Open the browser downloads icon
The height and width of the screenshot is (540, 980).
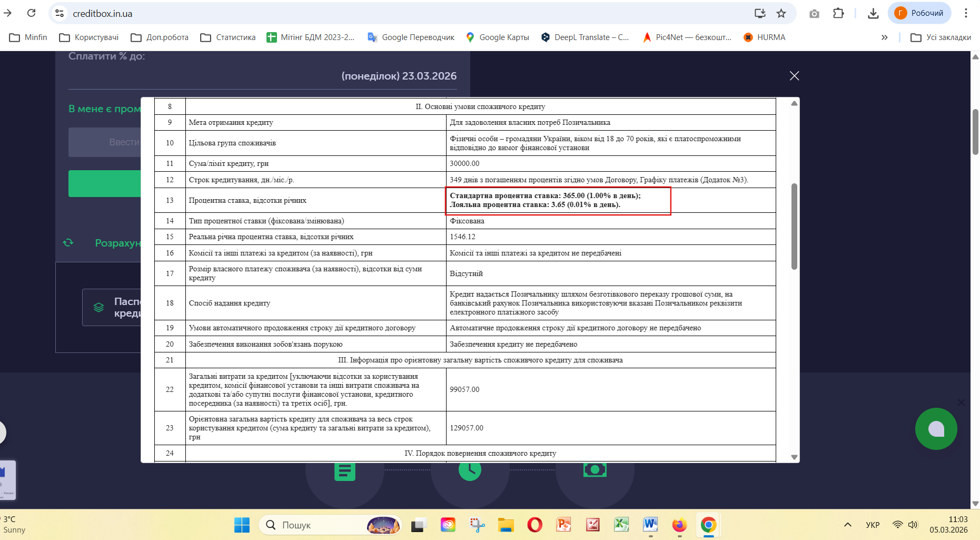point(873,13)
